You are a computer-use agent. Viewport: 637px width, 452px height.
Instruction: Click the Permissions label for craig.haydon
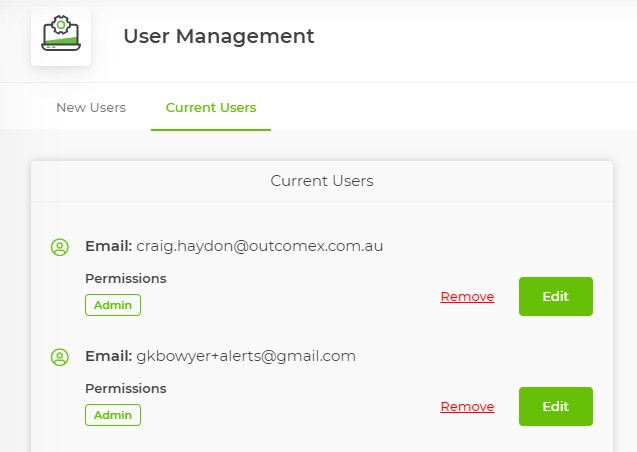point(125,278)
